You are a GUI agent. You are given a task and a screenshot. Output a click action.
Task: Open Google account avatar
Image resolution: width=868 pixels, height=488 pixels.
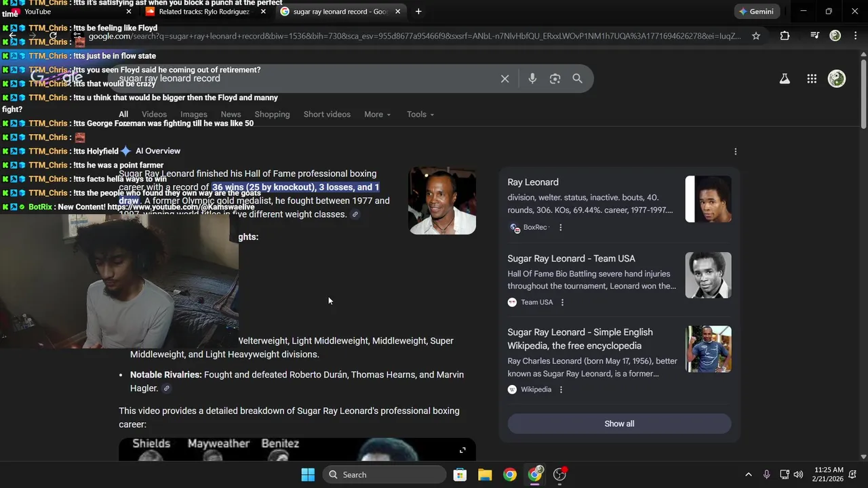coord(837,79)
